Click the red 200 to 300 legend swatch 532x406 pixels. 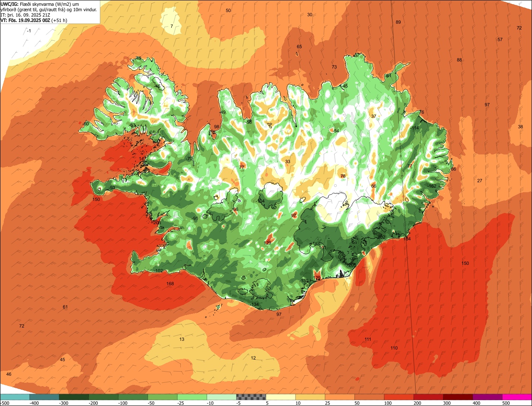pyautogui.click(x=428, y=397)
